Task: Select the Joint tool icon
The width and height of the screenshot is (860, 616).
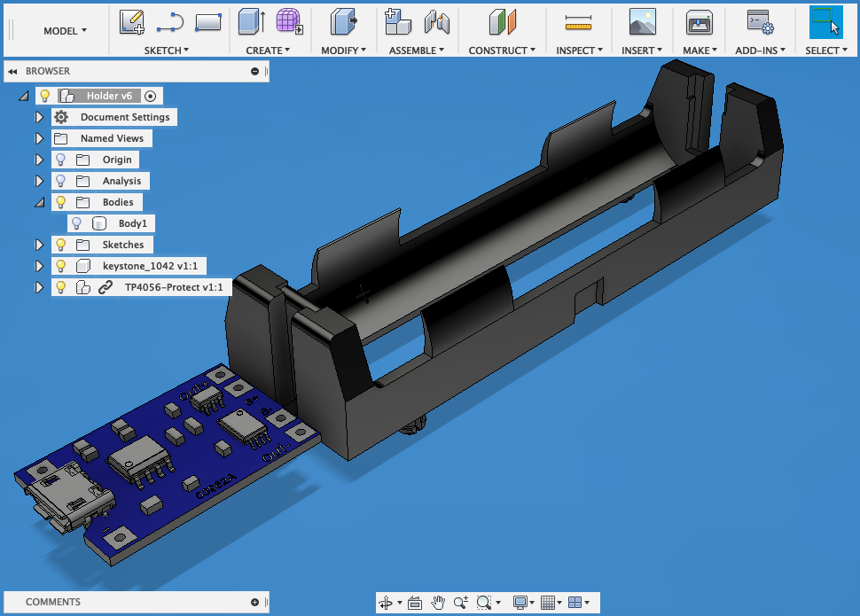Action: coord(436,21)
